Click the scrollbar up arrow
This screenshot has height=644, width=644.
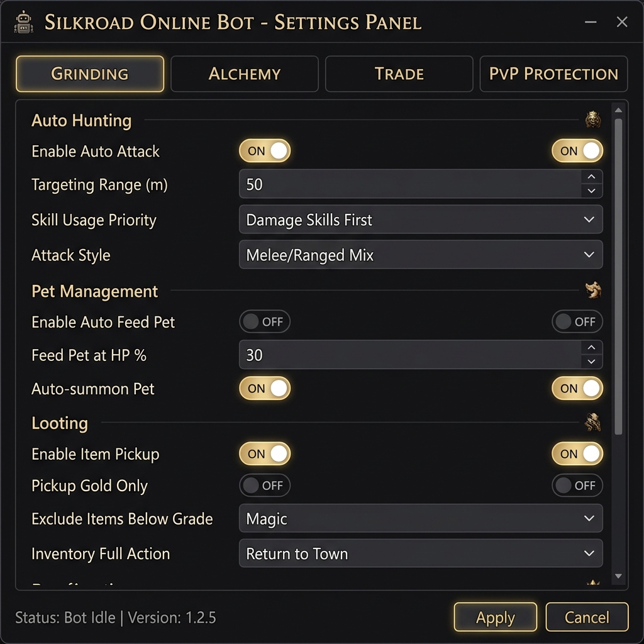tap(618, 111)
